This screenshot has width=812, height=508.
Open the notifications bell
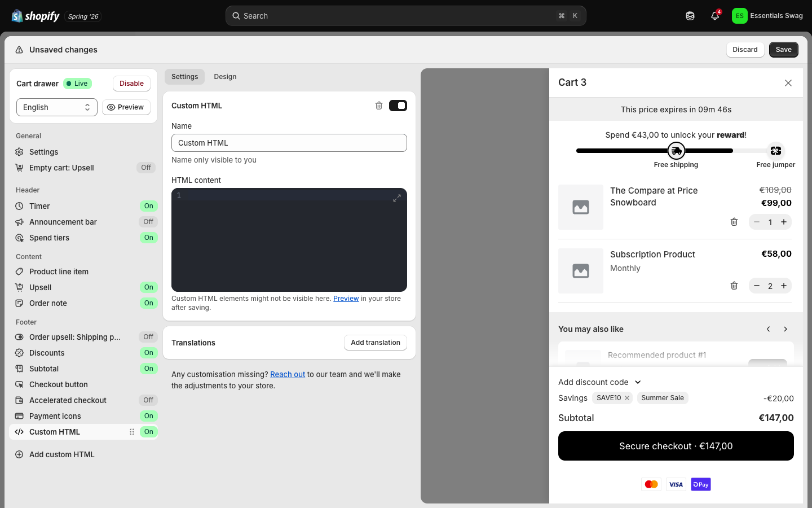click(715, 16)
